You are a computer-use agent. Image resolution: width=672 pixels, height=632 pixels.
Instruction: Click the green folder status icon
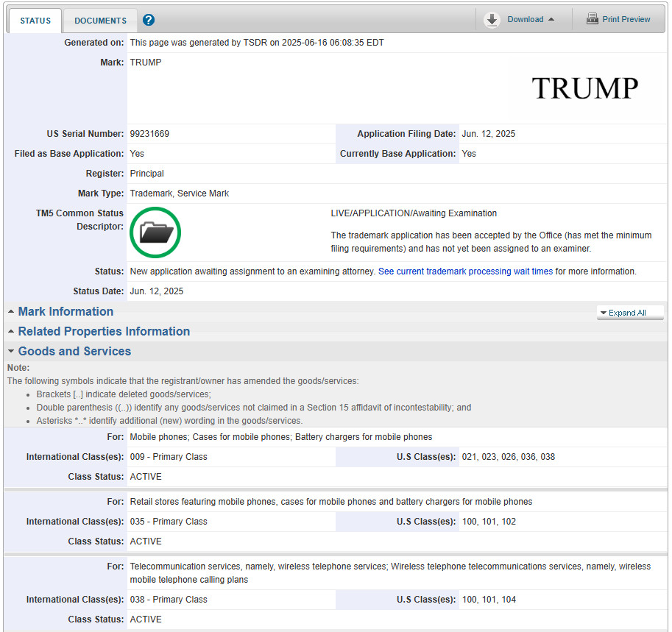click(x=155, y=232)
